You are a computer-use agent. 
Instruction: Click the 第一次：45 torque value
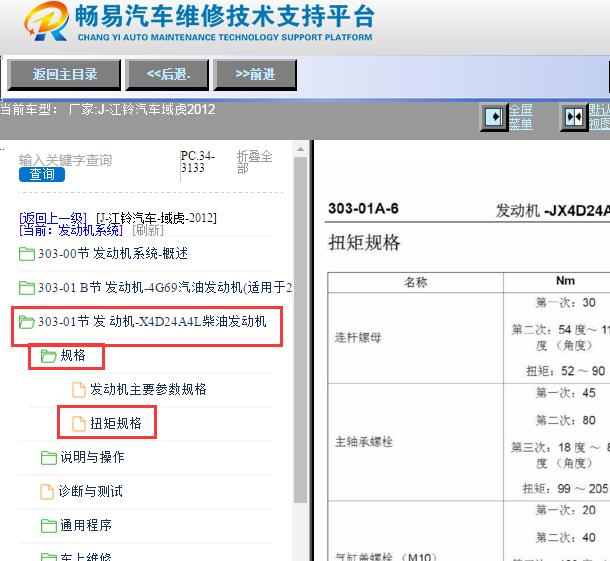coord(566,393)
